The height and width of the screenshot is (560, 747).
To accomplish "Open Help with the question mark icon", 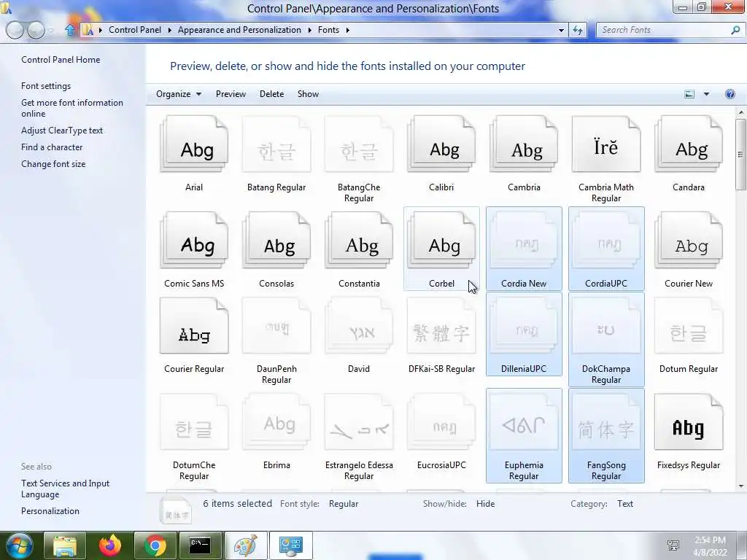I will tap(729, 94).
